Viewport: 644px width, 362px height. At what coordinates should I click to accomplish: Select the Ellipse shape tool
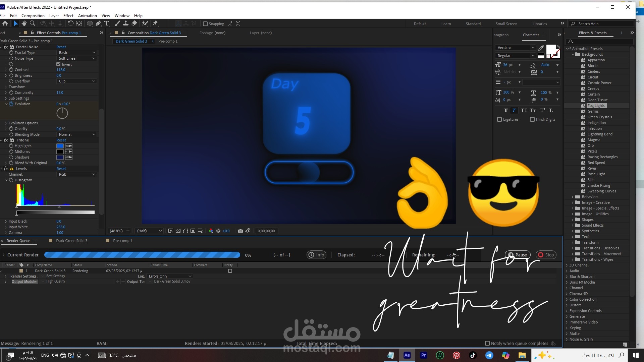tap(90, 23)
